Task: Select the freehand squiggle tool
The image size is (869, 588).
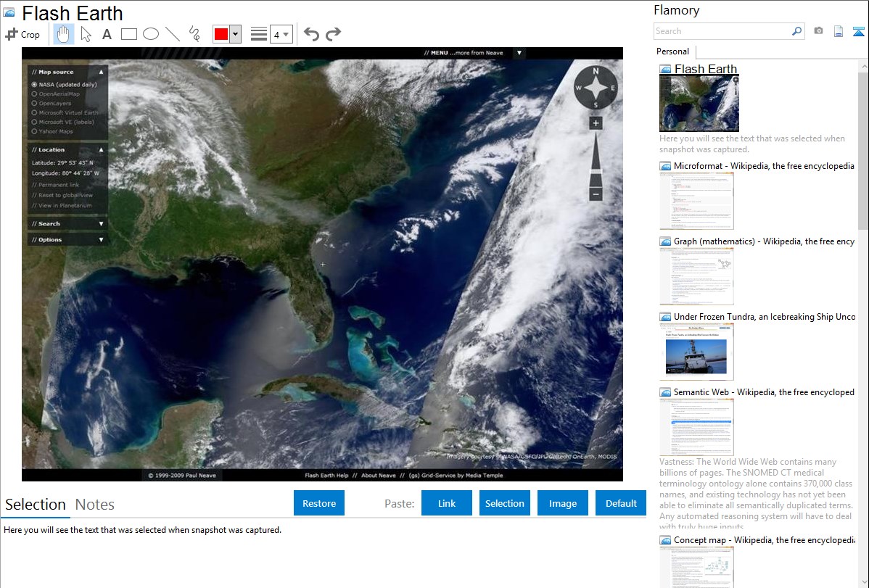Action: click(194, 34)
